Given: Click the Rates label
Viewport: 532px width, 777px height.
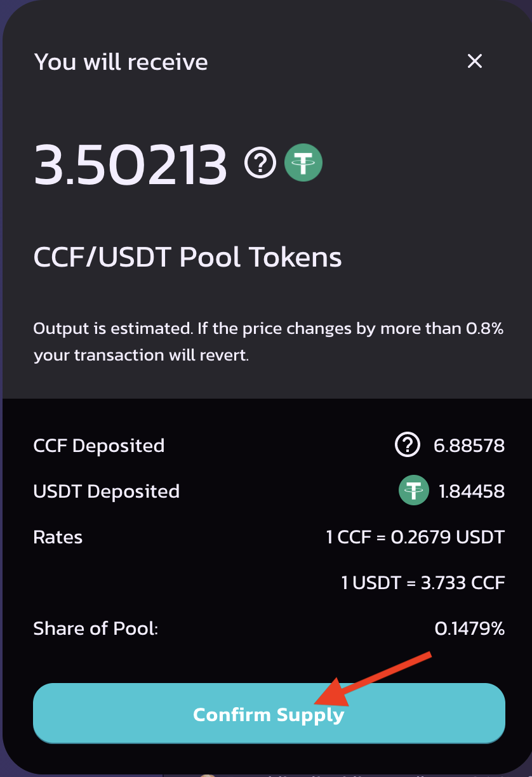Looking at the screenshot, I should pyautogui.click(x=58, y=537).
